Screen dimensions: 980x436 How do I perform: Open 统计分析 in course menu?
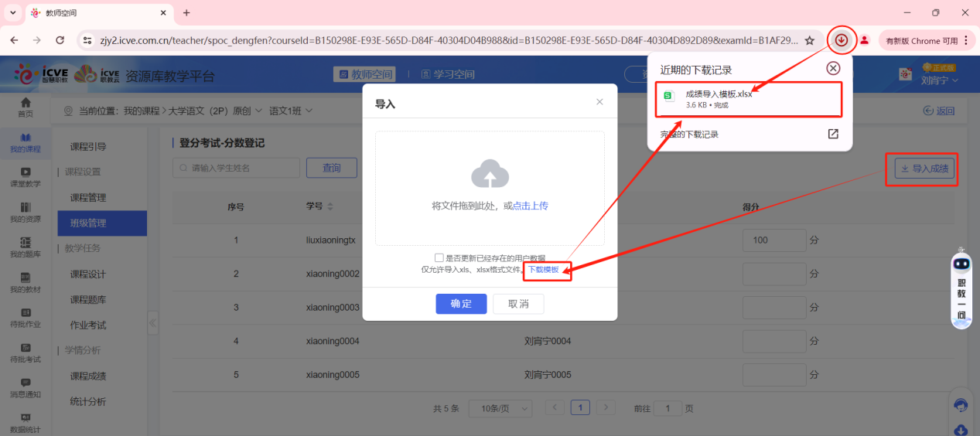[88, 402]
